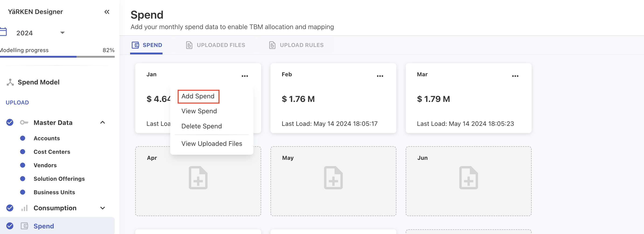Viewport: 644px width, 234px height.
Task: Collapse the Master Data section
Action: tap(103, 123)
